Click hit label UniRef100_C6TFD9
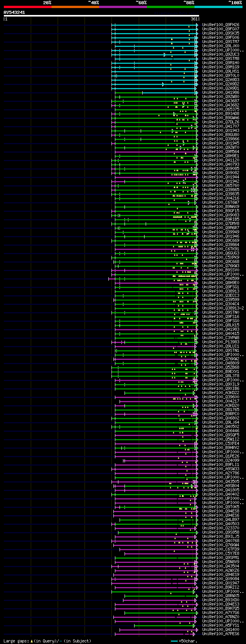Image resolution: width=246 pixels, height=644 pixels. 221,549
